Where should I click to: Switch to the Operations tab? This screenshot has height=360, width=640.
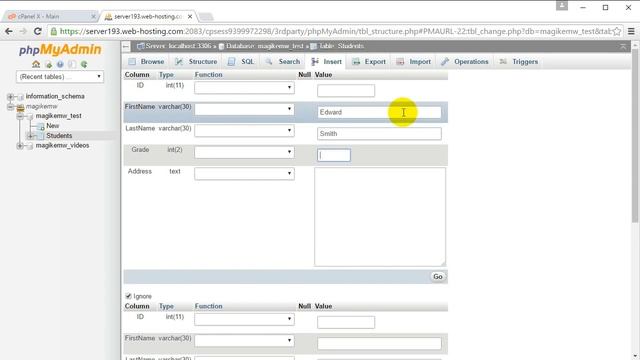[x=464, y=62]
